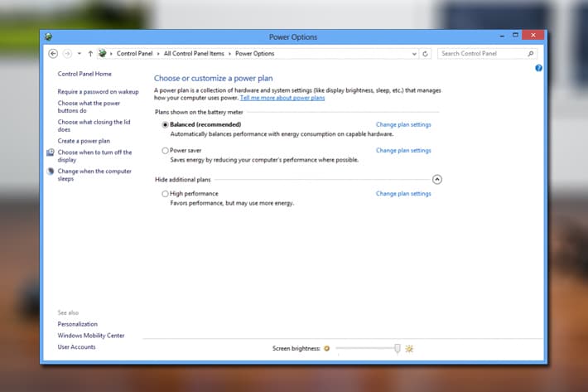Click the 'Choose or customize a power plan' heading
Screen dimensions: 588x392
pyautogui.click(x=213, y=79)
